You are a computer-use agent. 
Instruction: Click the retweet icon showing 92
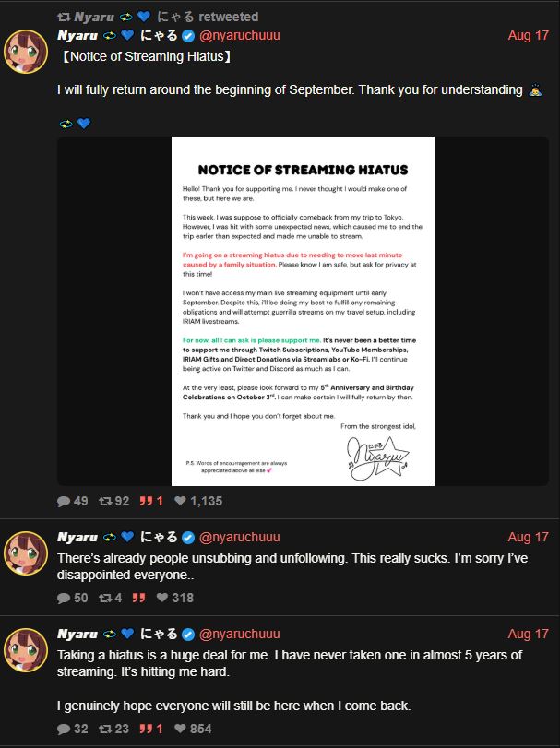(x=105, y=501)
